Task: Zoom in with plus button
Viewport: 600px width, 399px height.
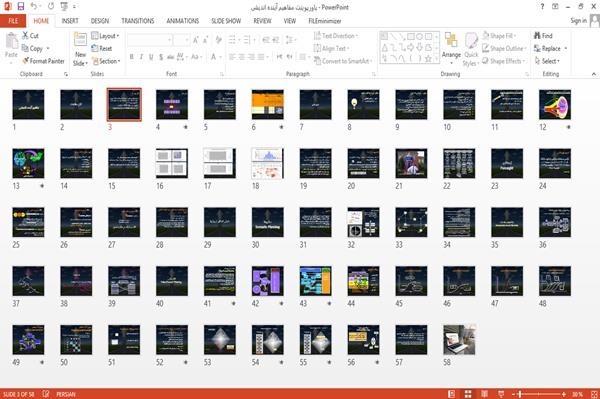Action: (x=564, y=394)
